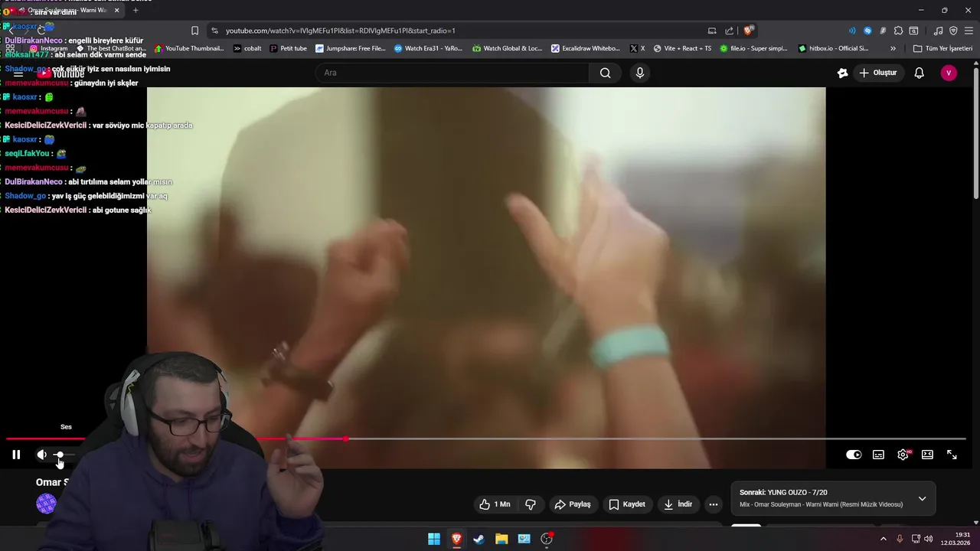
Task: Open the hitbox.io bookmark
Action: click(833, 48)
